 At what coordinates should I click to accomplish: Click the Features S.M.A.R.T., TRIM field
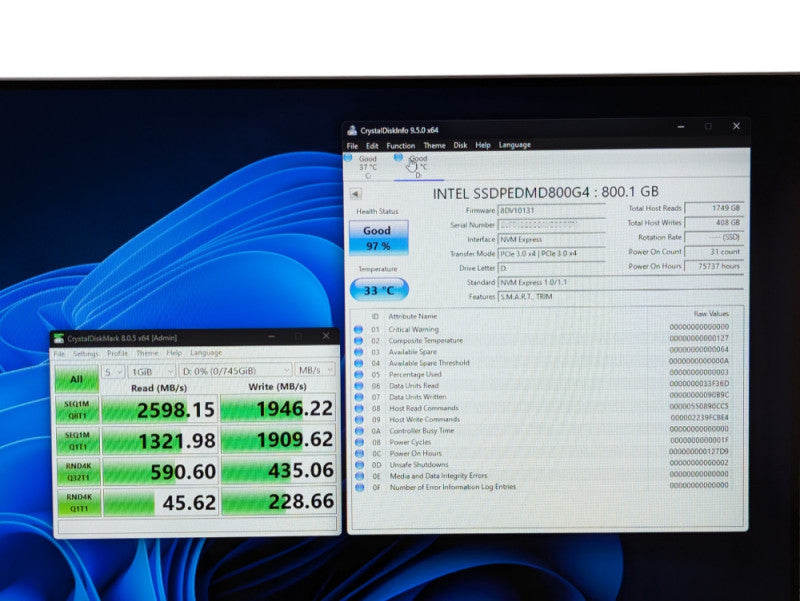(620, 296)
